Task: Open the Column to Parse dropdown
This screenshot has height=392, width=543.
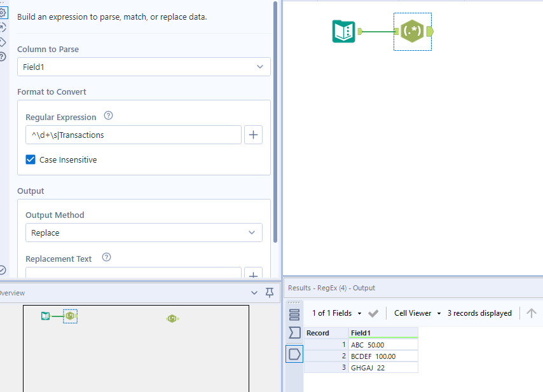Action: [x=144, y=66]
